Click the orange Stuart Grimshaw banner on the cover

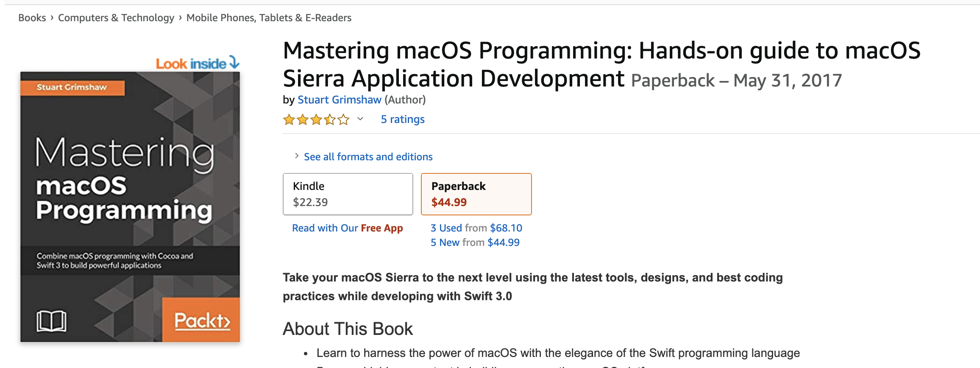pyautogui.click(x=72, y=88)
